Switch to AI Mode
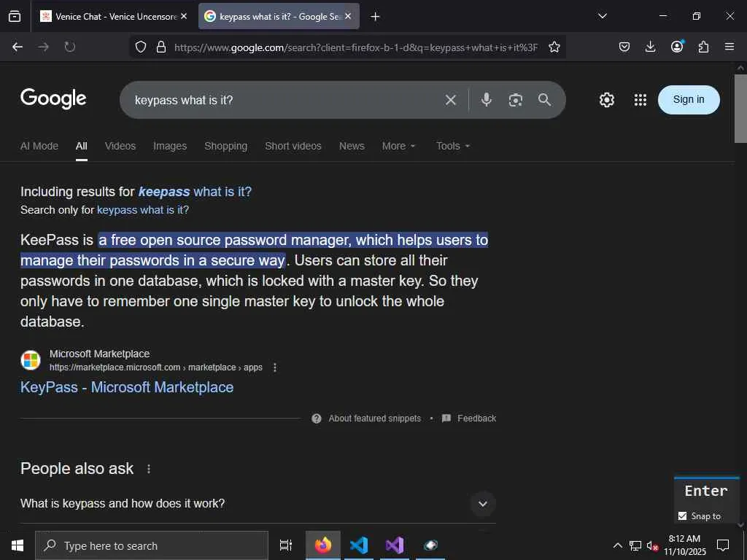The image size is (747, 560). [x=39, y=146]
